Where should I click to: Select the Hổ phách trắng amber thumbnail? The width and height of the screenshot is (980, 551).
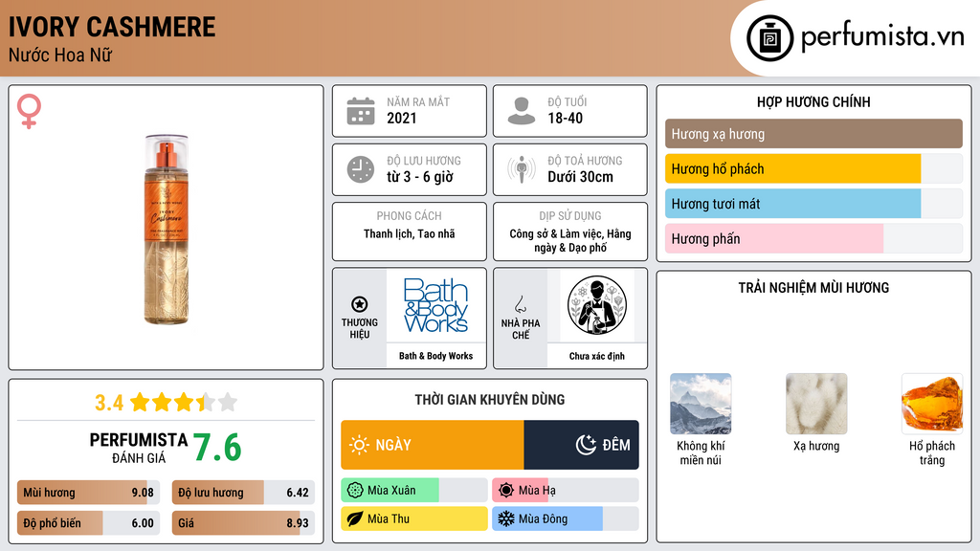click(x=932, y=404)
